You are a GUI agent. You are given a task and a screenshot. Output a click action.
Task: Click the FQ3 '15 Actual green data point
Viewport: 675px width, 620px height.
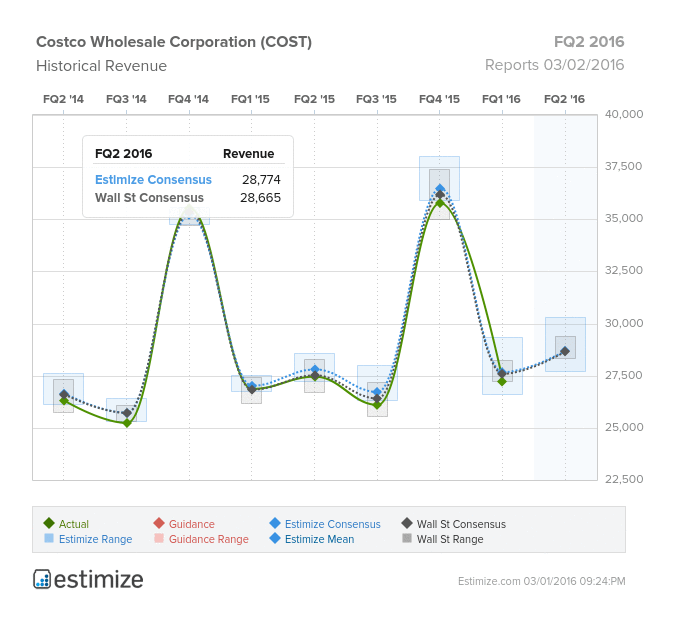pyautogui.click(x=378, y=405)
